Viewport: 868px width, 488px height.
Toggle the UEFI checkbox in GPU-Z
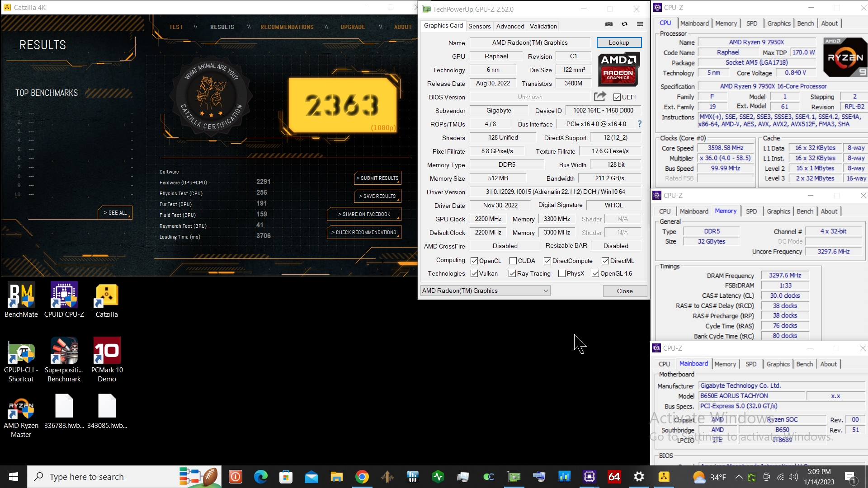(x=617, y=97)
